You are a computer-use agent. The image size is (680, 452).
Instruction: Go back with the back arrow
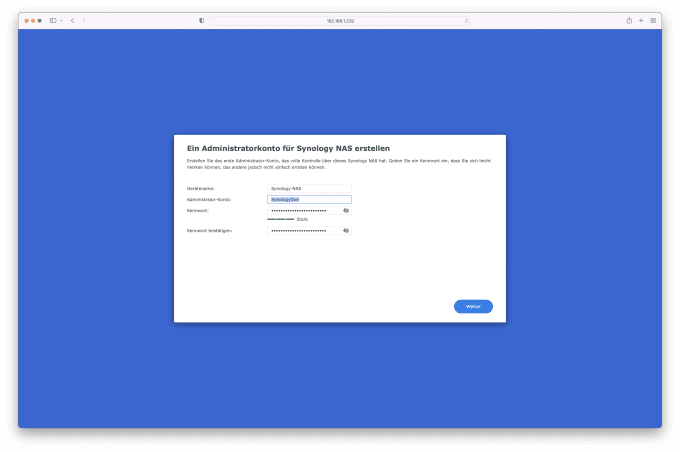coord(72,20)
